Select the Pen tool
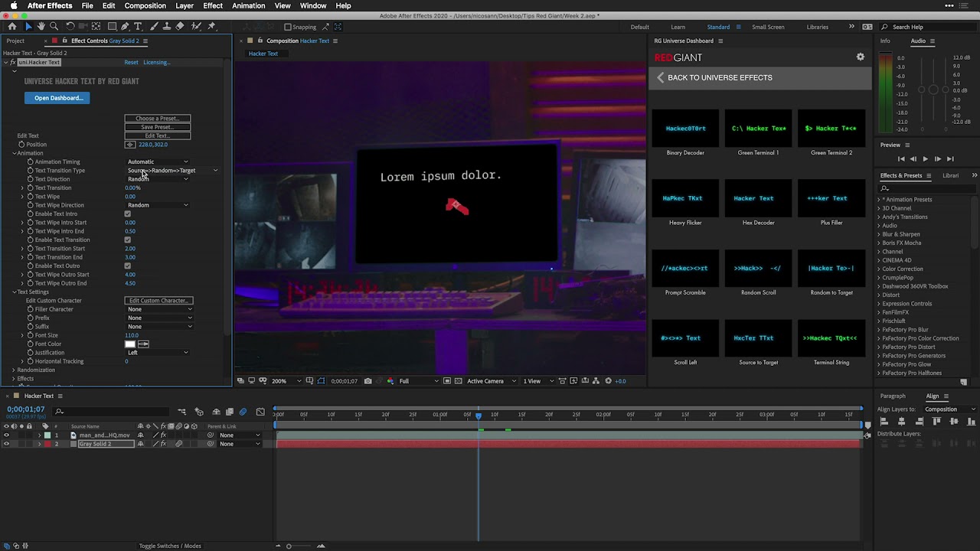The width and height of the screenshot is (980, 551). click(x=125, y=27)
